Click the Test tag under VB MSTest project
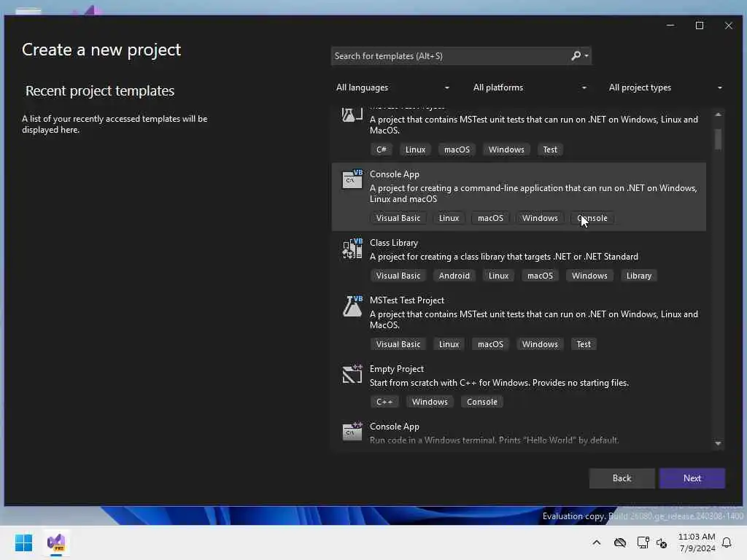Screen dimensions: 747x560 (x=584, y=344)
